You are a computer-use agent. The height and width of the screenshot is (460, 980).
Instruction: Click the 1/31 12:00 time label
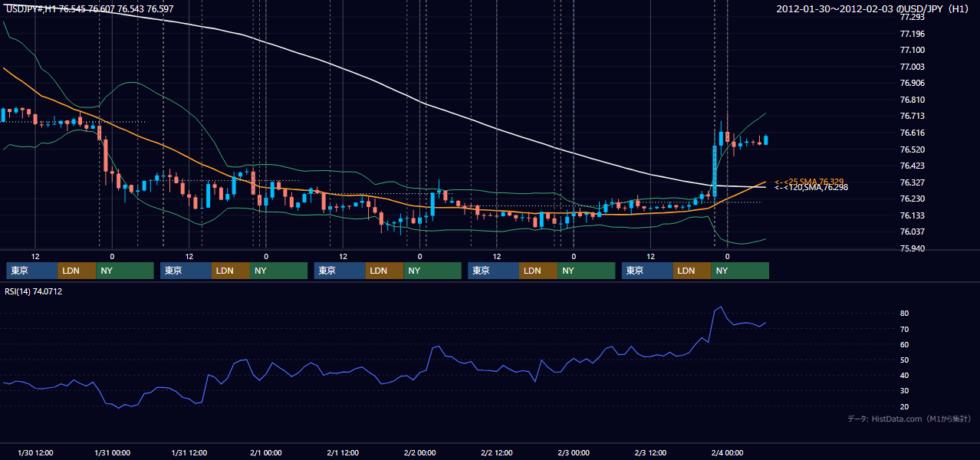pos(189,452)
